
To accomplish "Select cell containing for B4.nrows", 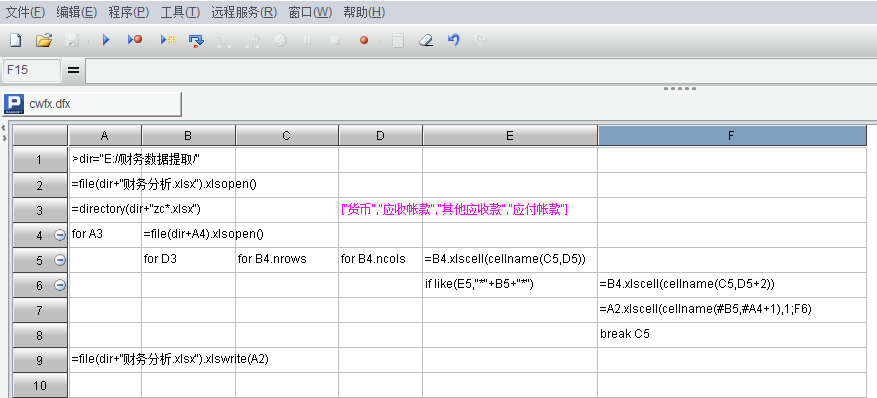I will pyautogui.click(x=287, y=259).
